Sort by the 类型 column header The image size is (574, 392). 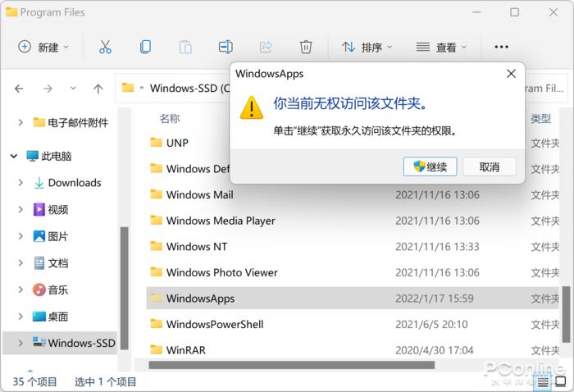pos(540,118)
